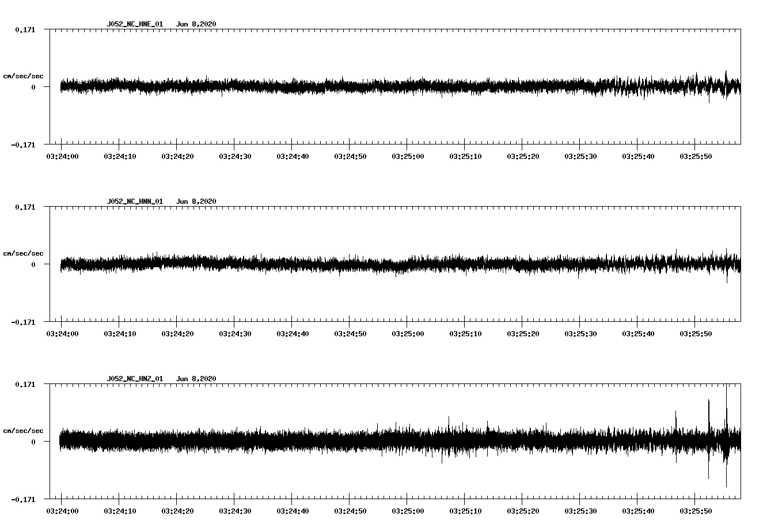782x532 pixels.
Task: Click the 03:25:50 time label under HNZ plot
Action: pyautogui.click(x=695, y=511)
